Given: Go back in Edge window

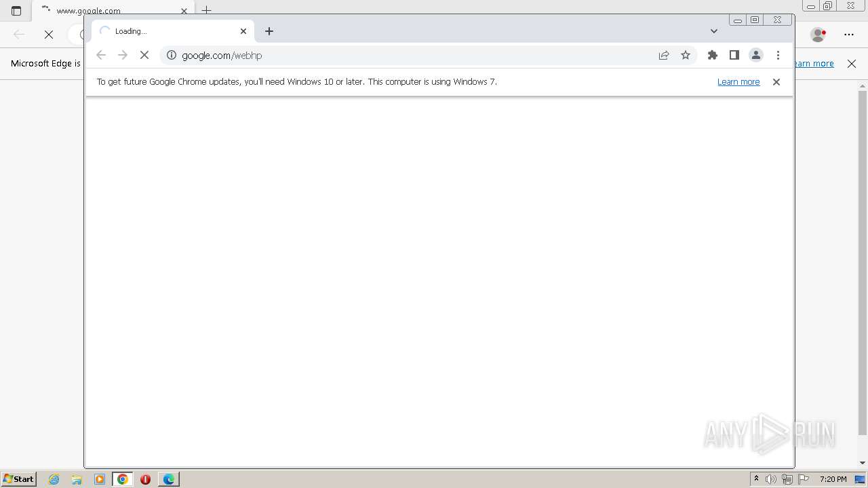Looking at the screenshot, I should point(19,34).
